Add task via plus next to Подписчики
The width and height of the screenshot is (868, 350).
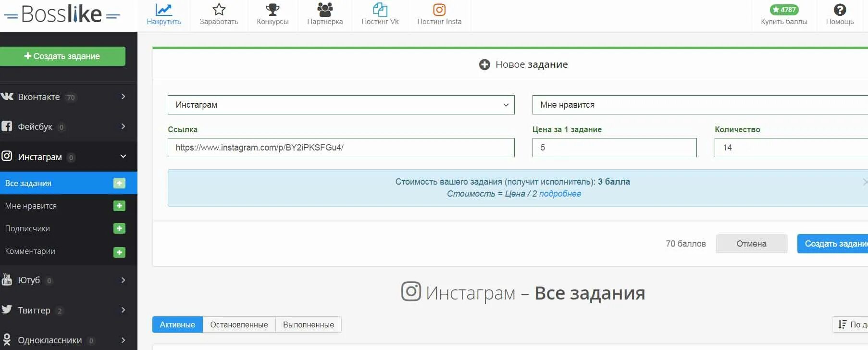click(x=119, y=228)
